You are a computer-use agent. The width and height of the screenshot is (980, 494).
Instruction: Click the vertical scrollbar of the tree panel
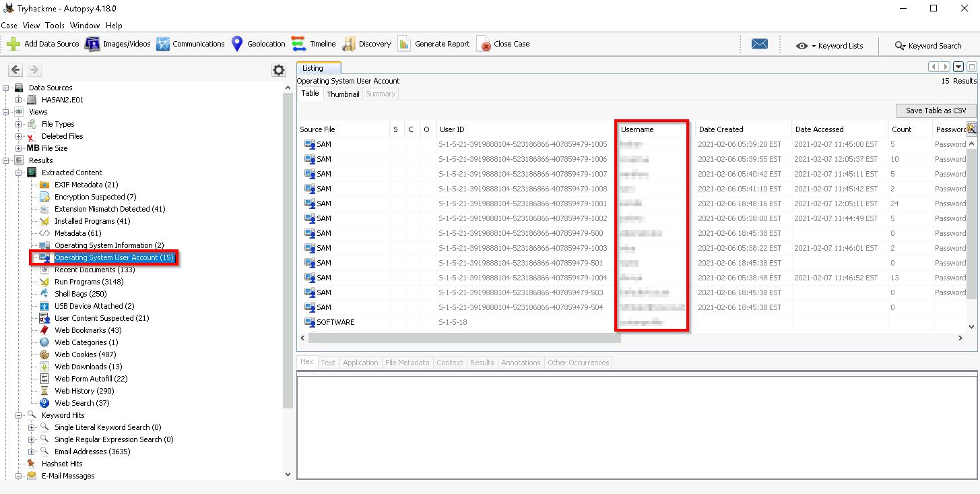pos(288,249)
